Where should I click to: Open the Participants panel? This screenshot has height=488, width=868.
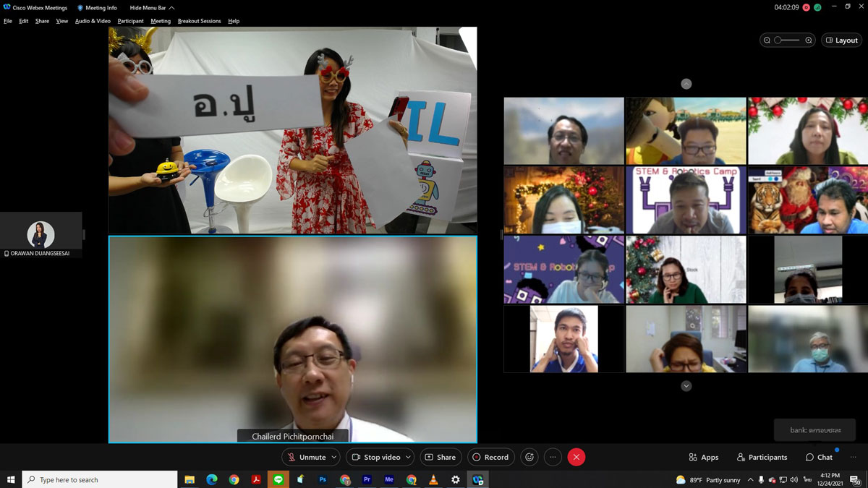tap(762, 457)
